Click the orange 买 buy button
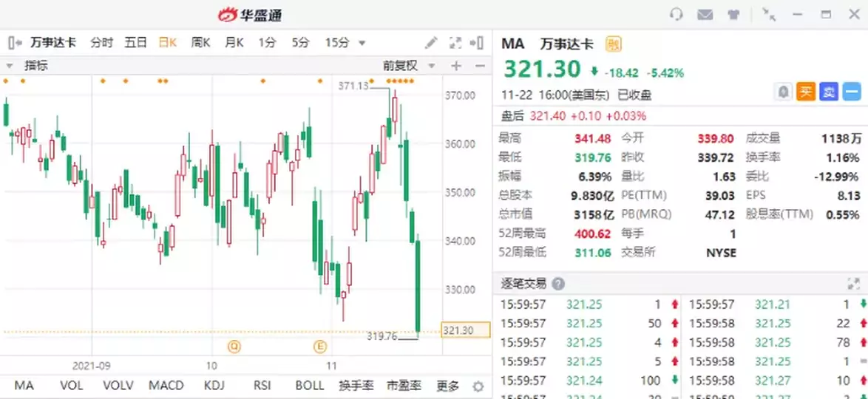This screenshot has width=868, height=399. tap(806, 92)
